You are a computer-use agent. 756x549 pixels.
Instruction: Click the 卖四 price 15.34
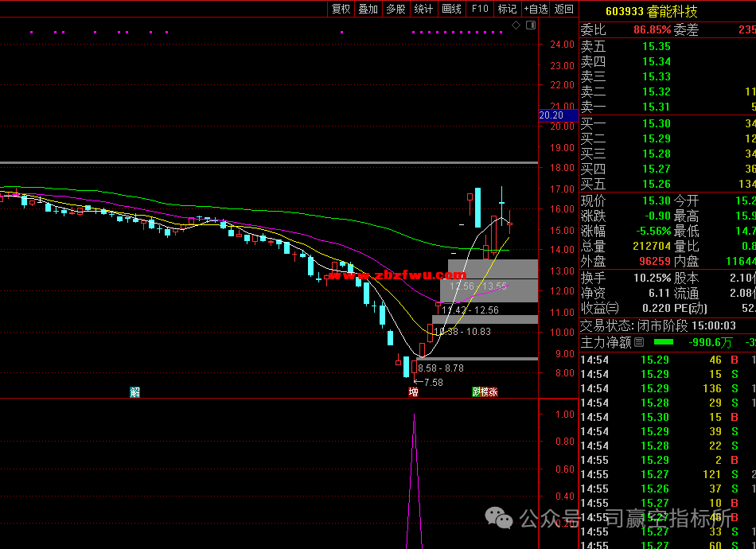(657, 61)
